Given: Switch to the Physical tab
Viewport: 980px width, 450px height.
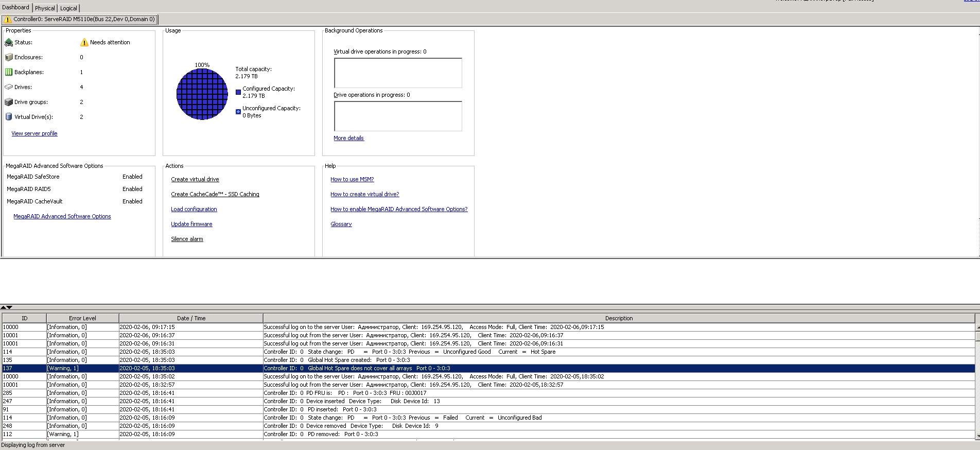Looking at the screenshot, I should point(45,8).
